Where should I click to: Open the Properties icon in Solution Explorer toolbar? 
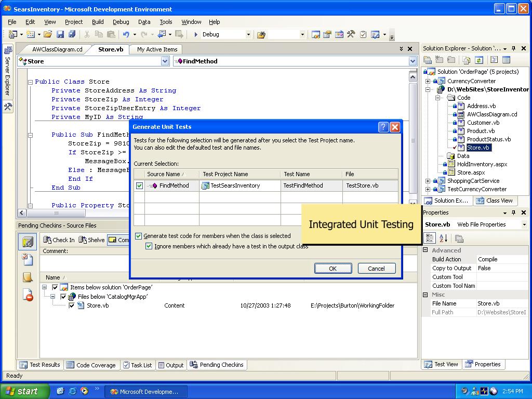(x=506, y=60)
